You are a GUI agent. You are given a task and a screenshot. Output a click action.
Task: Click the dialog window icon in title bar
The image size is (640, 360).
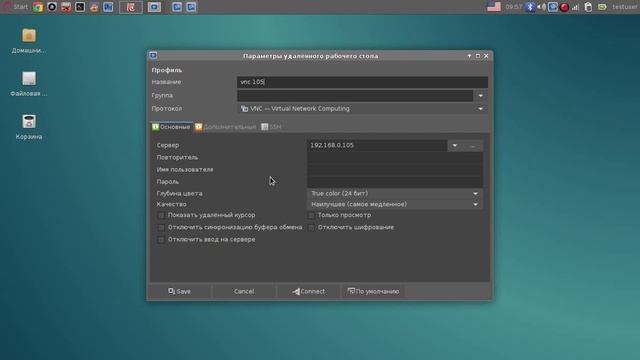tap(153, 55)
